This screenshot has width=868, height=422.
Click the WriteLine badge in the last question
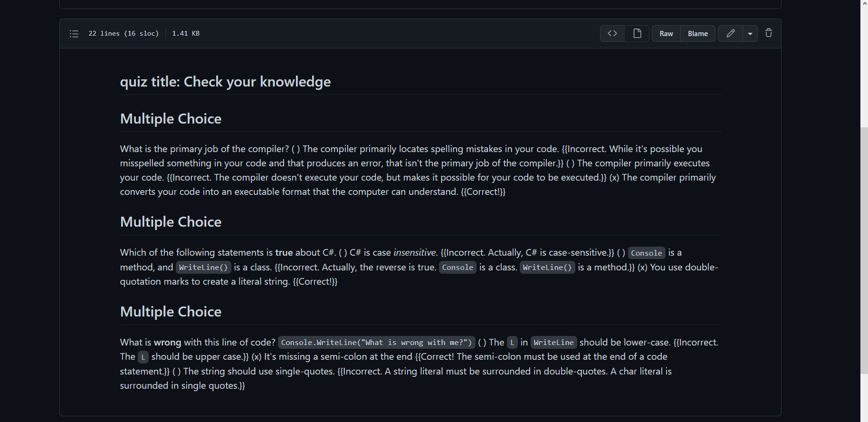(553, 342)
